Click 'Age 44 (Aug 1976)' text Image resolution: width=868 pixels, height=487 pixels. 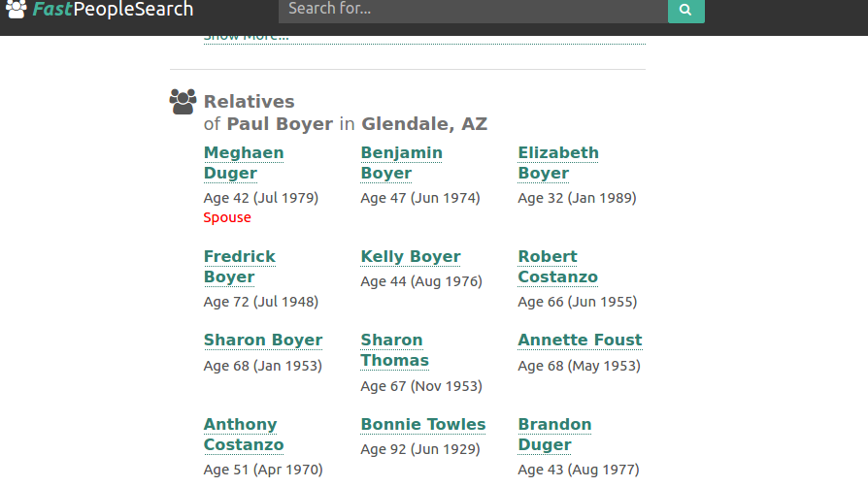coord(421,281)
